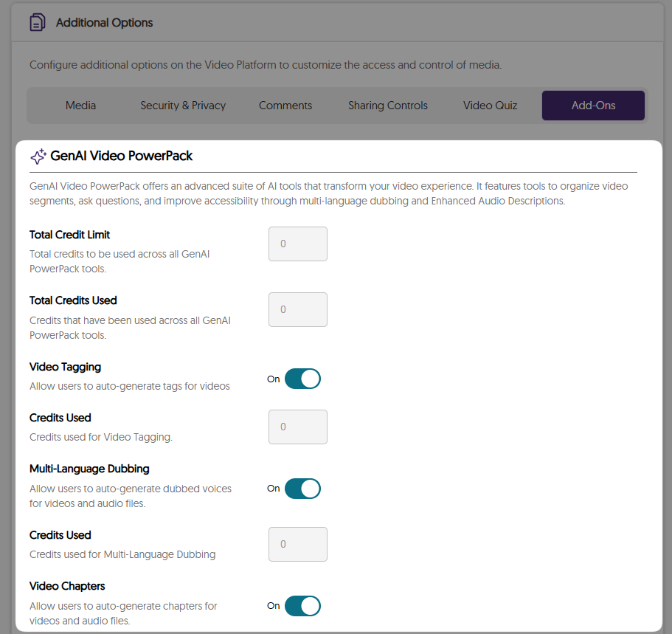Toggle the Video Chapters switch
The height and width of the screenshot is (634, 672).
302,606
